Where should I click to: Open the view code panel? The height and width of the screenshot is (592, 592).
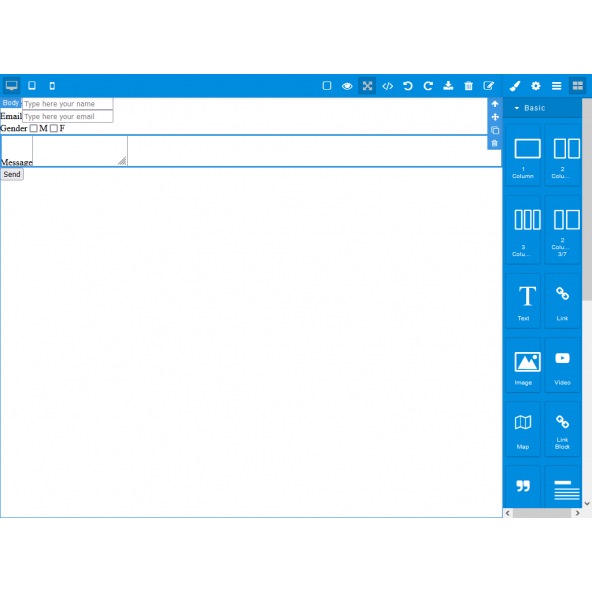pyautogui.click(x=388, y=86)
